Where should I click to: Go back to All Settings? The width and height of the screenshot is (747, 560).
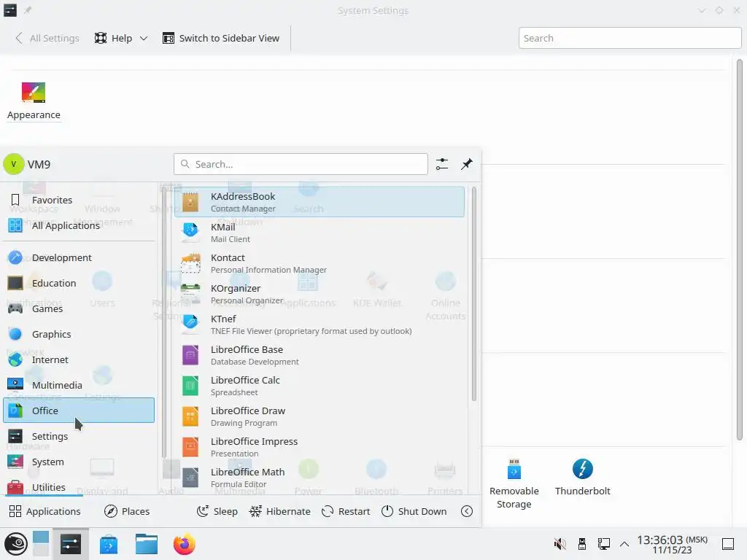47,38
